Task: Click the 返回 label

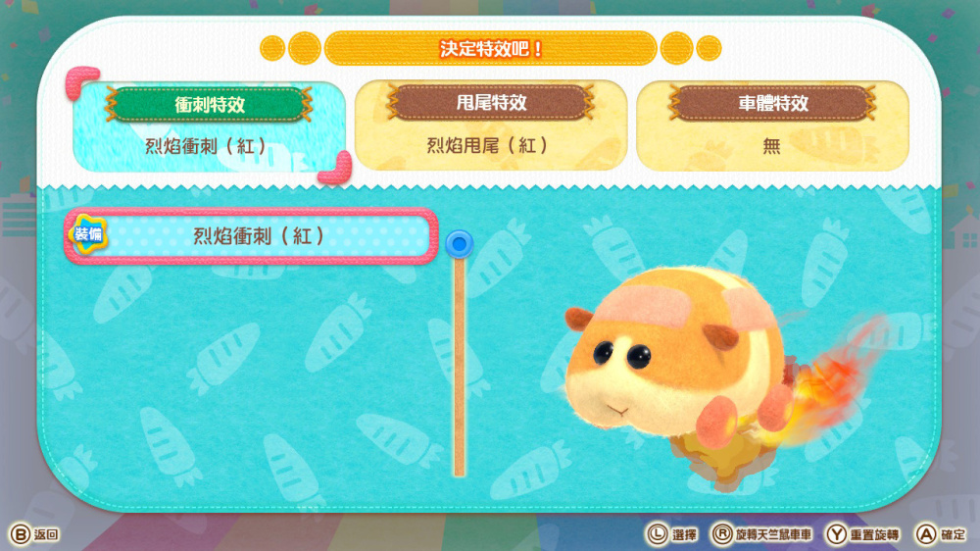Action: [x=46, y=534]
